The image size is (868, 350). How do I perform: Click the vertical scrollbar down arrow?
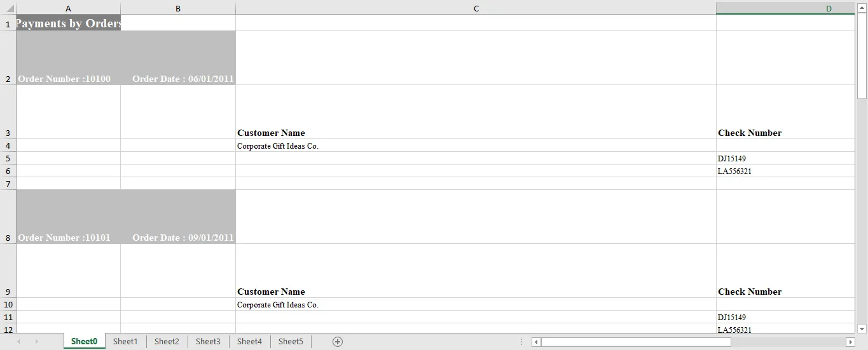pos(862,328)
